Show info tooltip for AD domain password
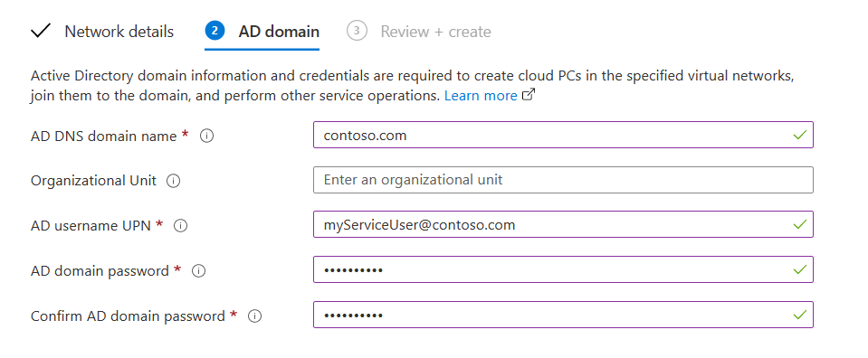The height and width of the screenshot is (358, 868). [199, 271]
